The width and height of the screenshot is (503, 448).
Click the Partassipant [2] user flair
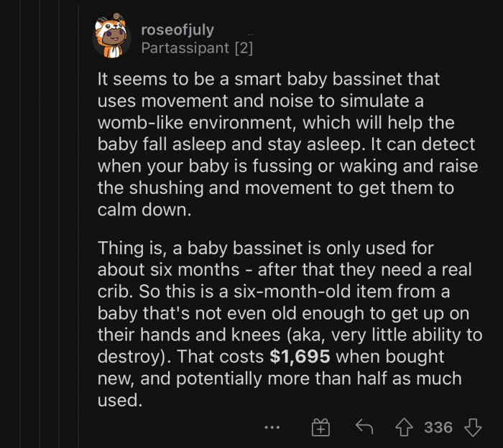click(197, 48)
